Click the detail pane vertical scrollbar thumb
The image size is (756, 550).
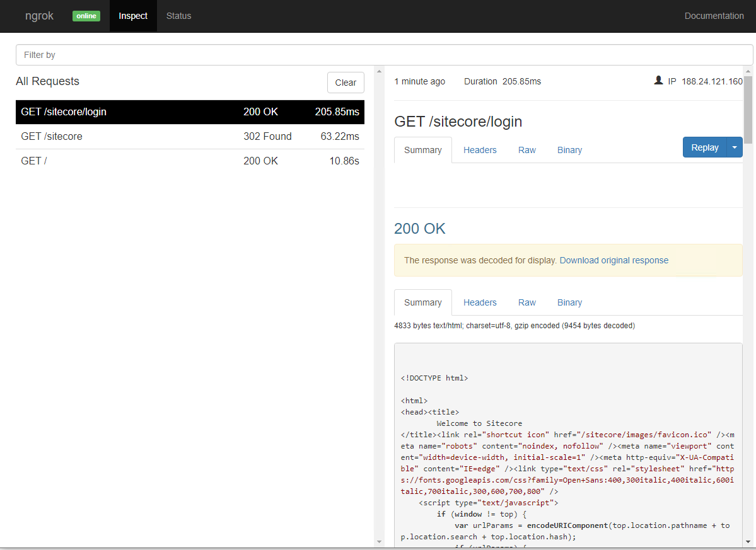click(x=748, y=107)
